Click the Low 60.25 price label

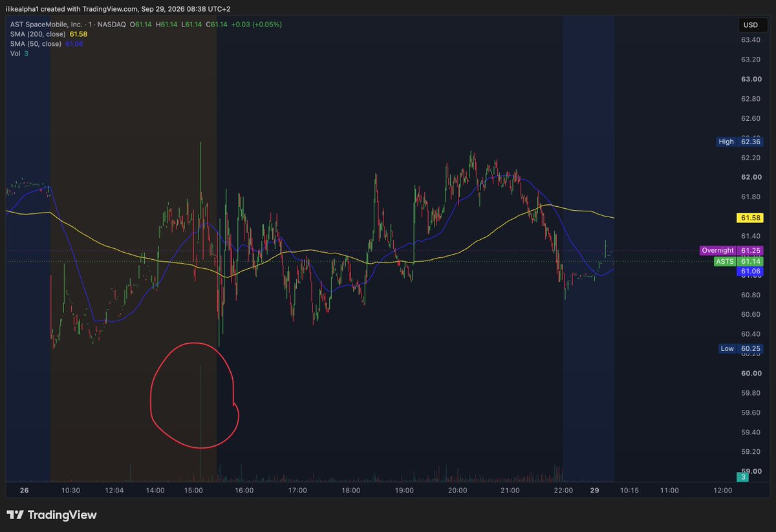point(740,348)
